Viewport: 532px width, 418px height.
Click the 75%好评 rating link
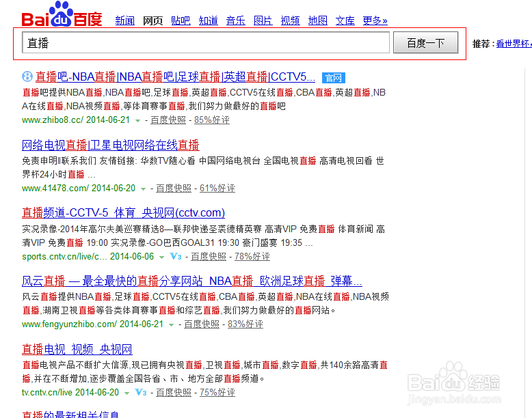217,393
